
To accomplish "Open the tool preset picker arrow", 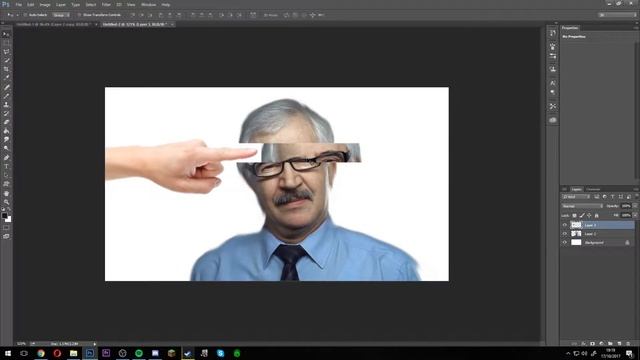I will (x=18, y=15).
